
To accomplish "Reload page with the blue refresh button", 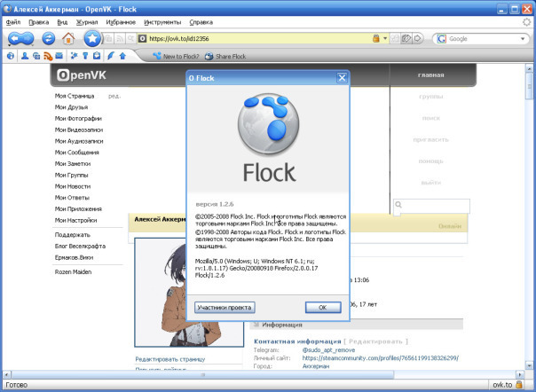I will tap(48, 38).
